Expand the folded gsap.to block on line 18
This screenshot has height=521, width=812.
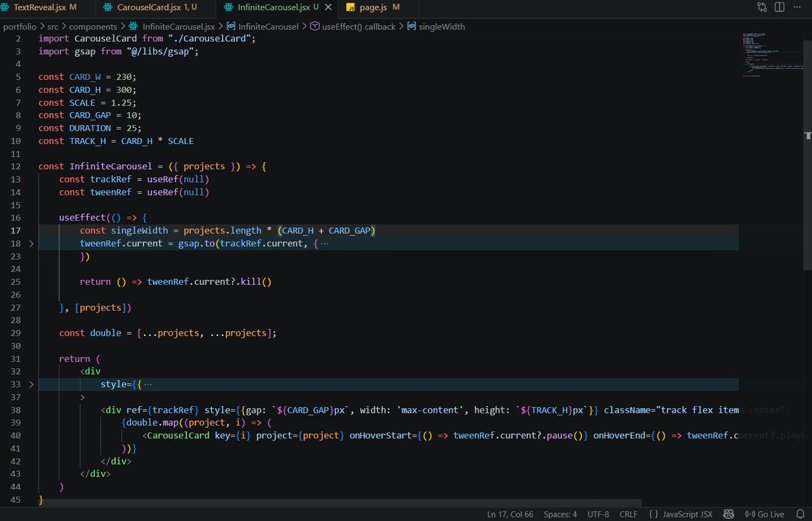tap(31, 244)
